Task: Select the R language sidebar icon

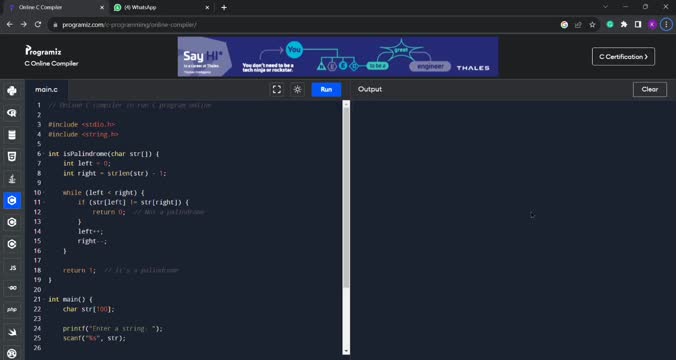Action: point(12,113)
